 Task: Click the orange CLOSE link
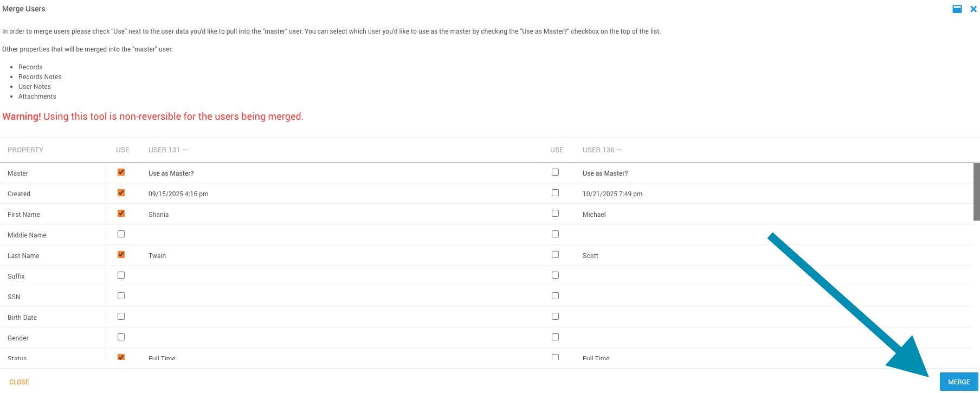pos(19,382)
